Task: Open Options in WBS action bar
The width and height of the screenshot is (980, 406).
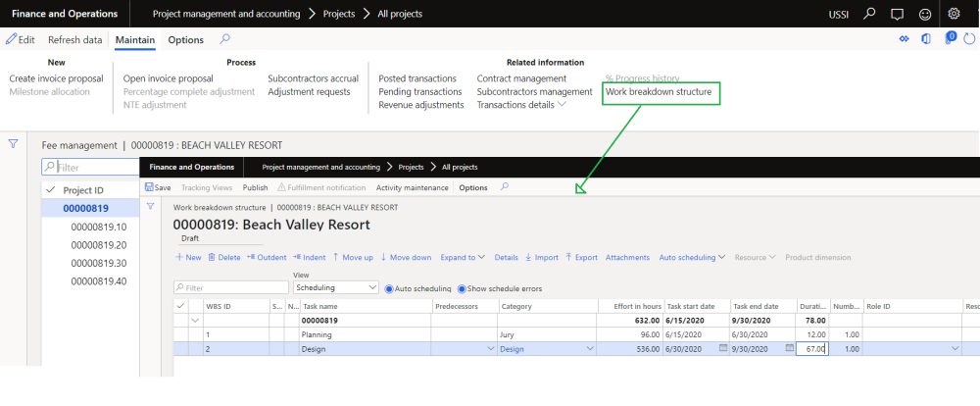Action: click(x=473, y=187)
